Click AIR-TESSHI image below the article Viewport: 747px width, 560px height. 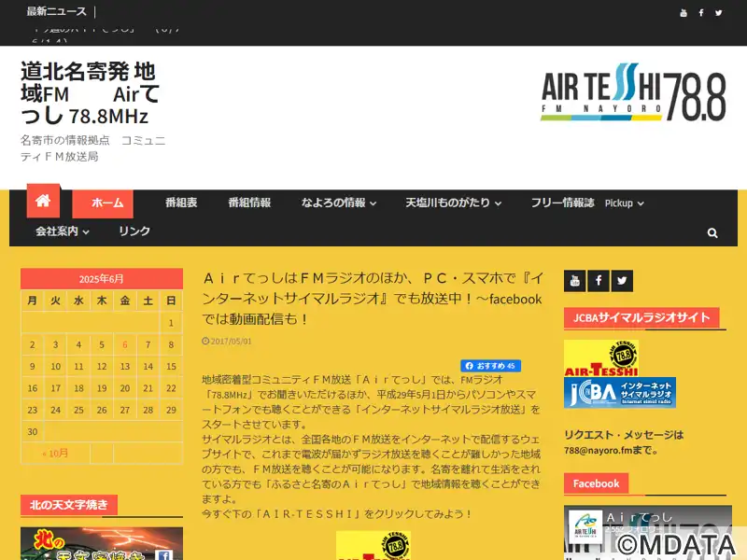pyautogui.click(x=373, y=546)
